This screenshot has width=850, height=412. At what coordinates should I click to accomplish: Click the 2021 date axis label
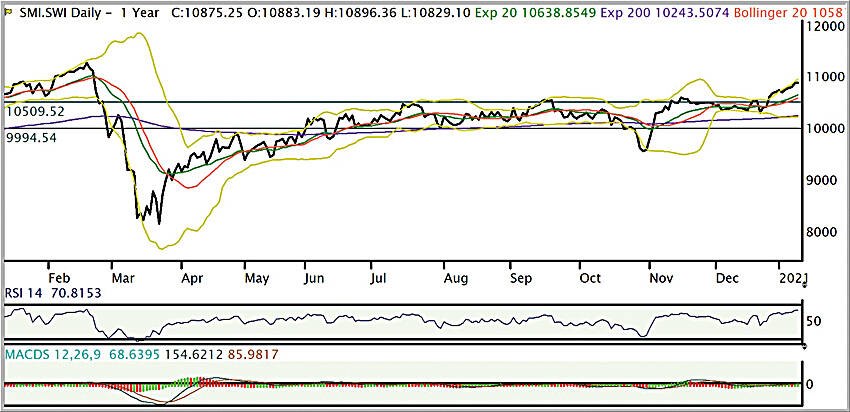pyautogui.click(x=793, y=278)
